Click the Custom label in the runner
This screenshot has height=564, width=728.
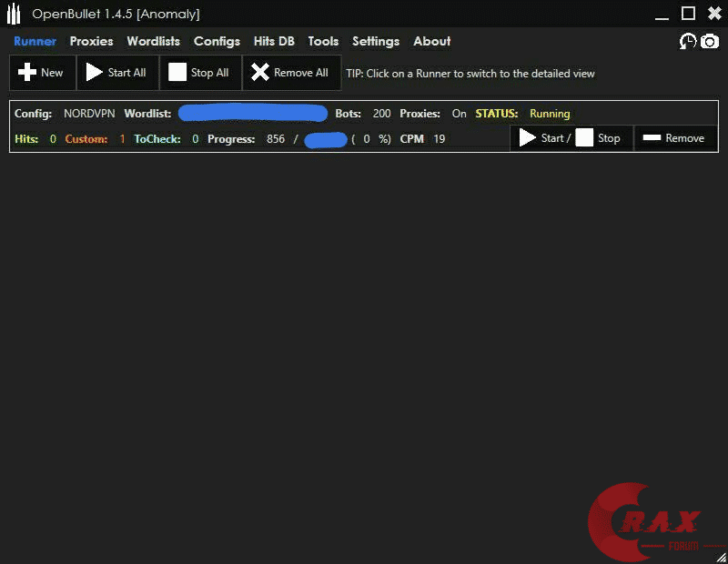coord(86,139)
